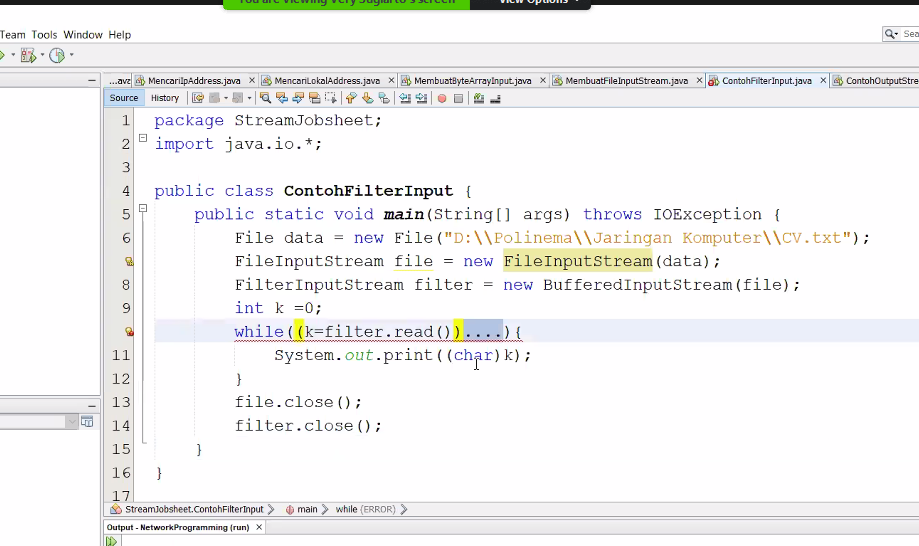The image size is (919, 546).
Task: Open the Help menu
Action: (x=120, y=35)
